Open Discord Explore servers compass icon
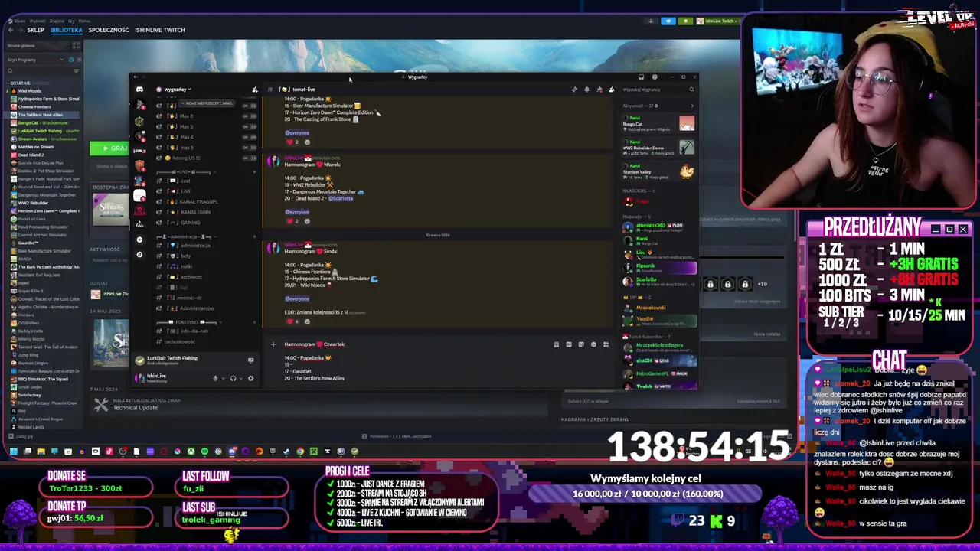 point(139,254)
